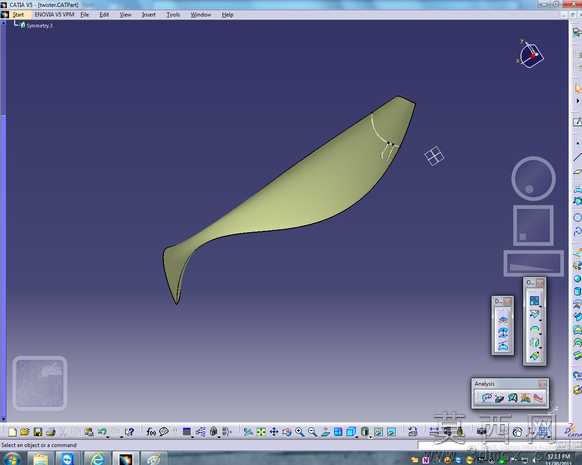Open Internet Explorer from taskbar

tap(97, 459)
